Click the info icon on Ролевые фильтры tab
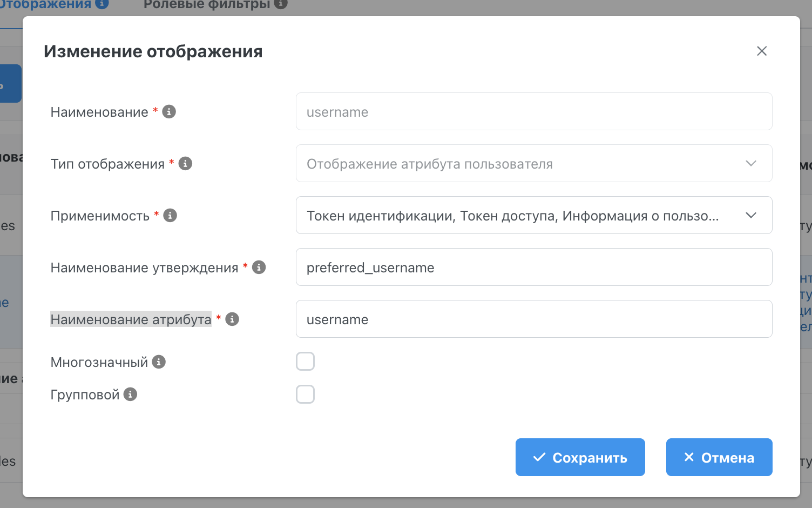812x508 pixels. coord(280,4)
